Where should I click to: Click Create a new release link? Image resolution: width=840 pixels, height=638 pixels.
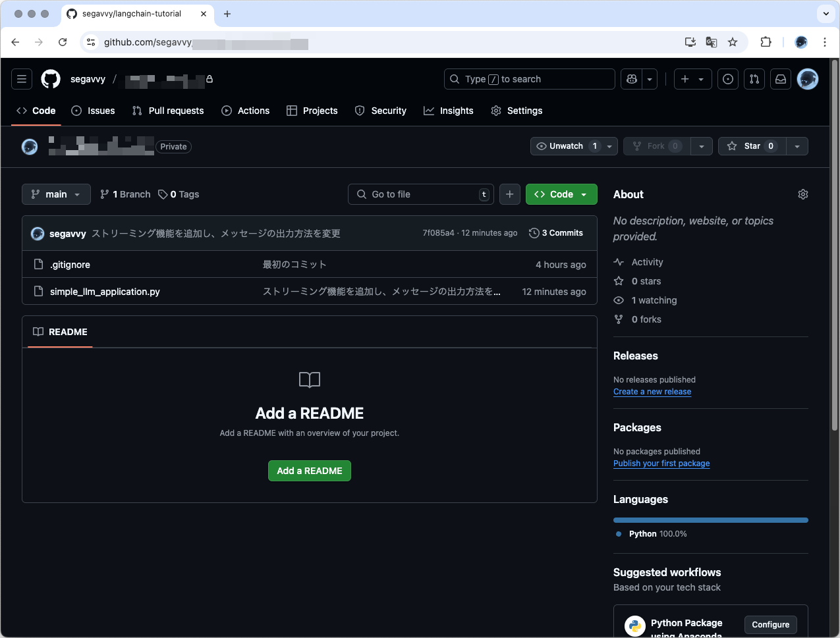tap(652, 392)
